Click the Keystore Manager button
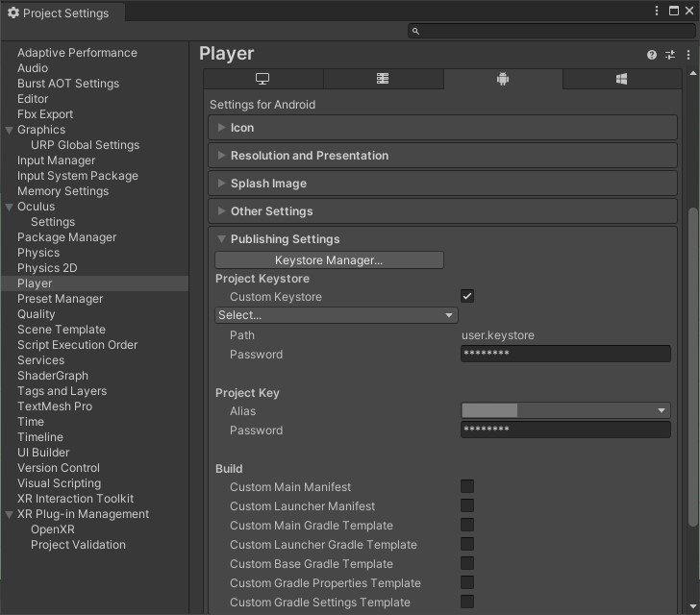 tap(329, 260)
